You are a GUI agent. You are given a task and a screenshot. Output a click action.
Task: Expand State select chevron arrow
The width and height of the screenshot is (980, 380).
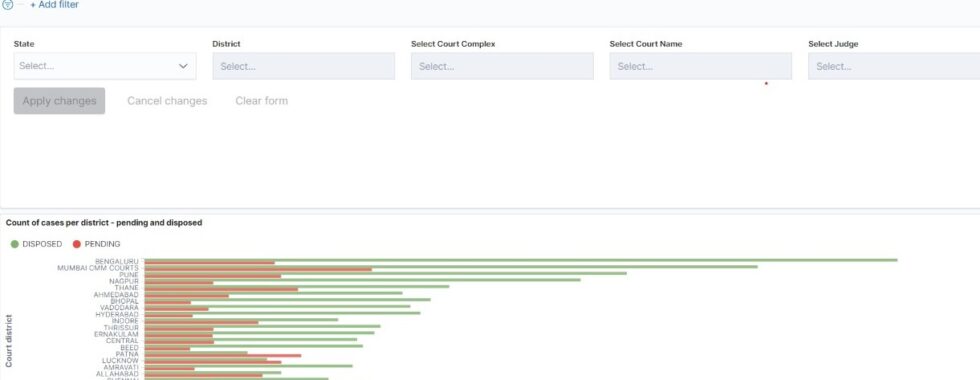[183, 66]
